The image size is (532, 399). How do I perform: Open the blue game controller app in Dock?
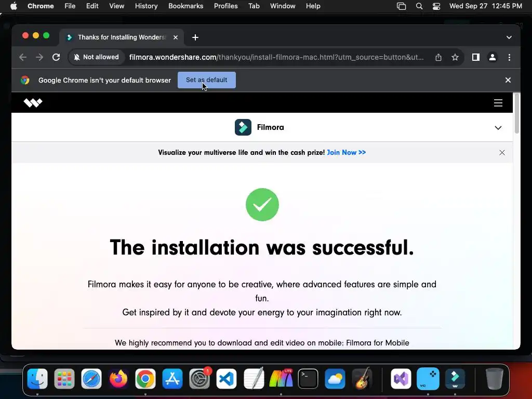point(428,379)
